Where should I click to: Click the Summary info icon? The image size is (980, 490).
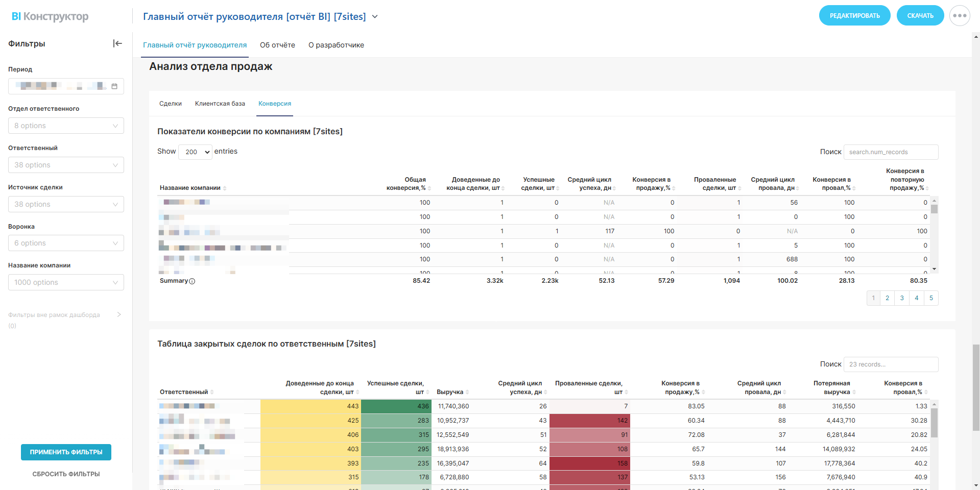click(x=192, y=281)
